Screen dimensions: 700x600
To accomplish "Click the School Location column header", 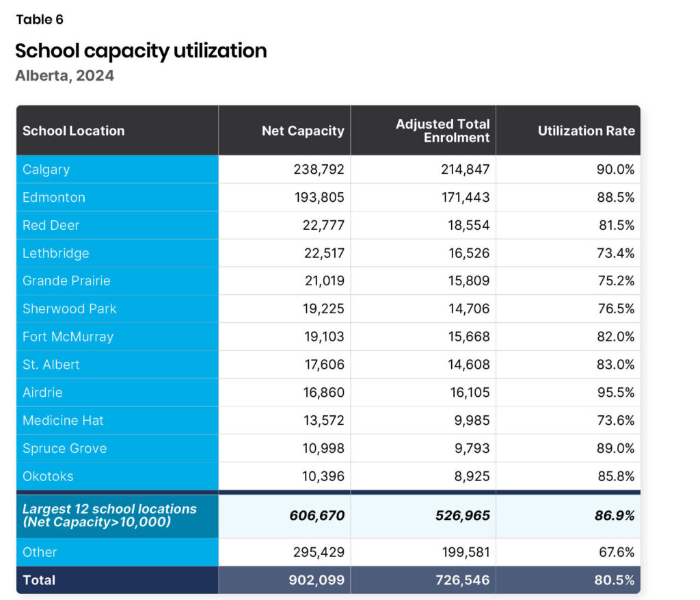I will [74, 131].
